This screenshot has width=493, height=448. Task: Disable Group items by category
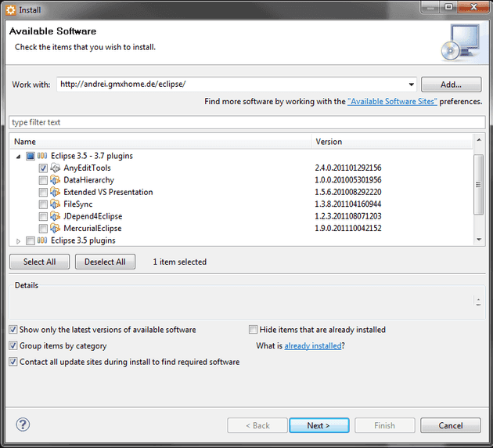[x=13, y=345]
